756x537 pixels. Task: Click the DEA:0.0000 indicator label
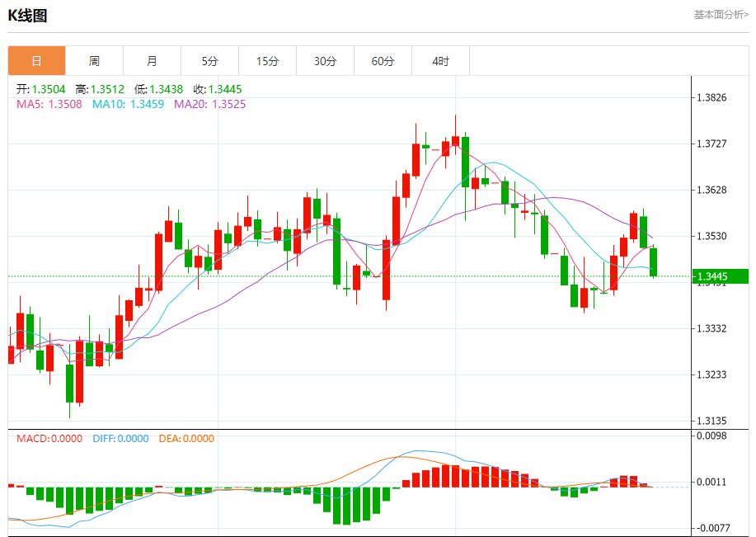coord(186,439)
